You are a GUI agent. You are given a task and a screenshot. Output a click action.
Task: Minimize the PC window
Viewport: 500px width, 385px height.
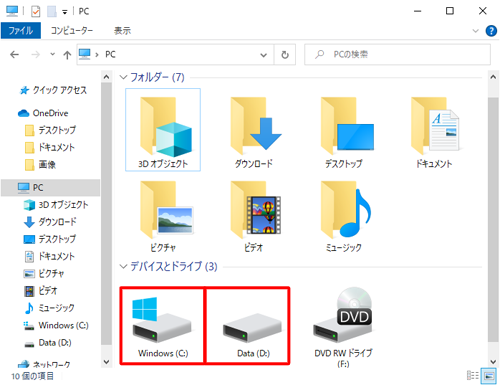click(417, 11)
